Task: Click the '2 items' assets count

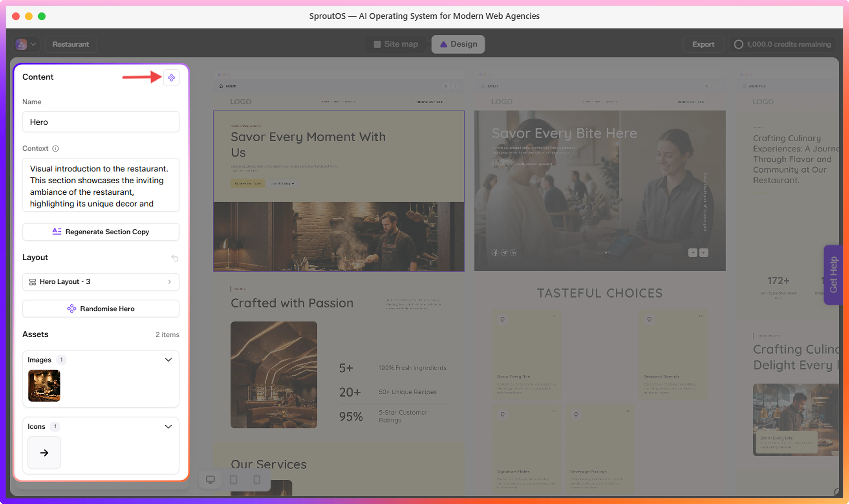Action: click(167, 335)
